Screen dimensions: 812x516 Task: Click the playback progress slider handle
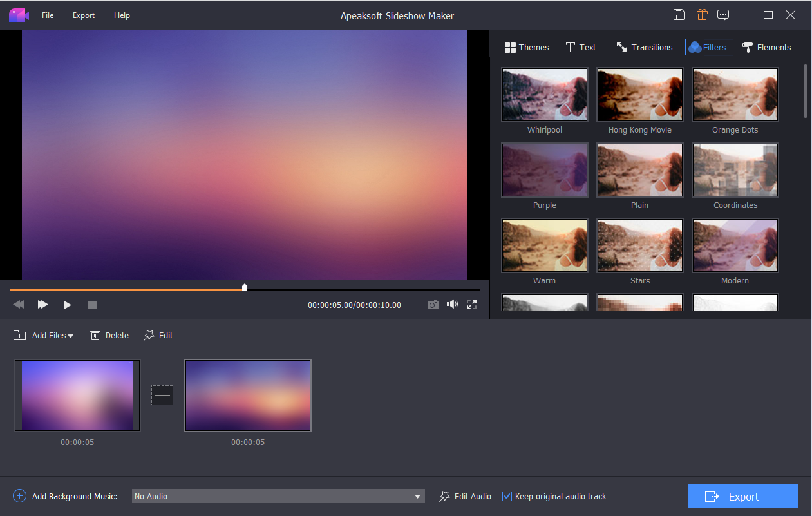click(245, 287)
